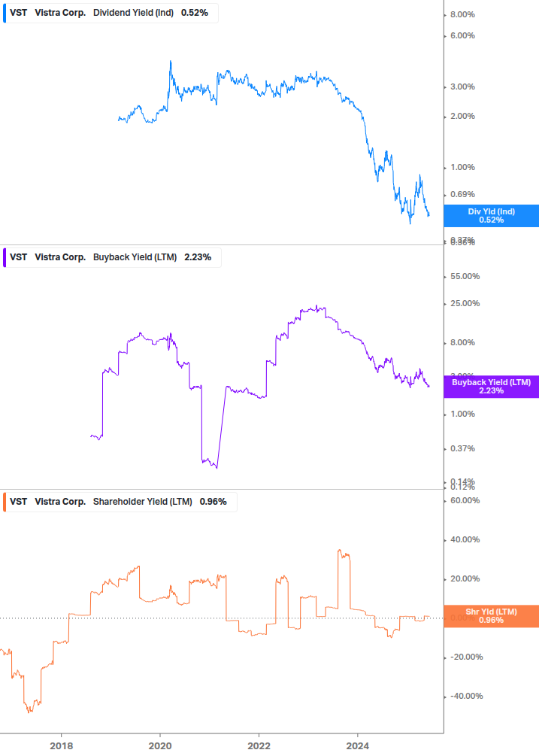Click the Buyback Yield (LTM) legend label
The image size is (539, 756).
tap(135, 257)
